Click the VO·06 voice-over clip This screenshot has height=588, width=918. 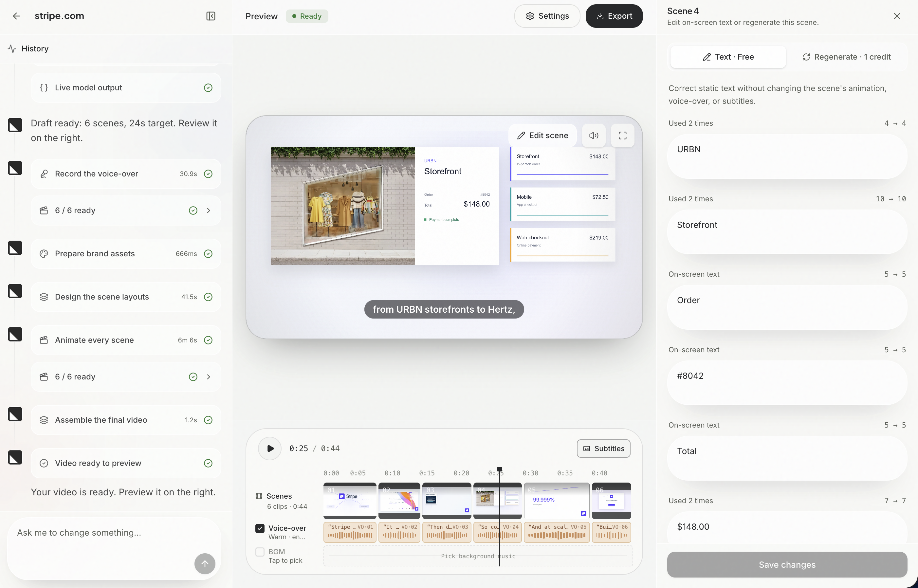[611, 532]
